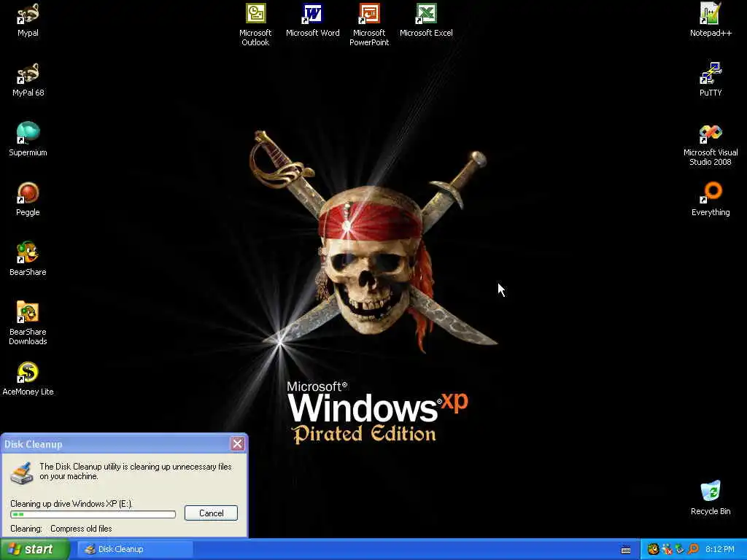Screen dimensions: 747x560
Task: Click the orange Everything magnifier tray icon
Action: tap(693, 550)
